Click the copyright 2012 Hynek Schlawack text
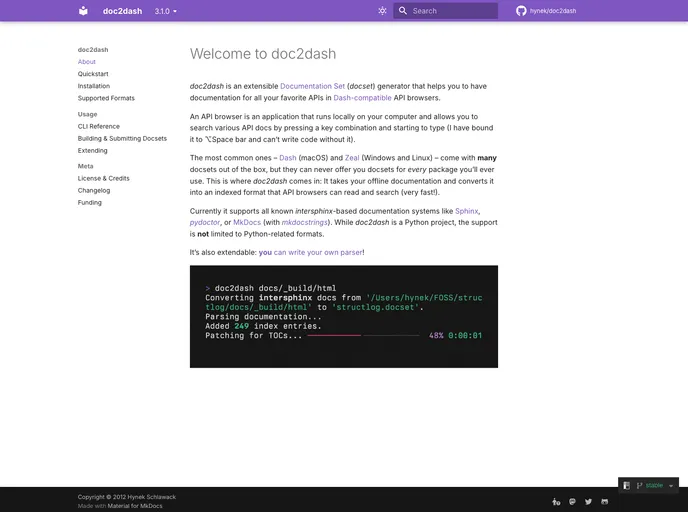 (x=126, y=497)
